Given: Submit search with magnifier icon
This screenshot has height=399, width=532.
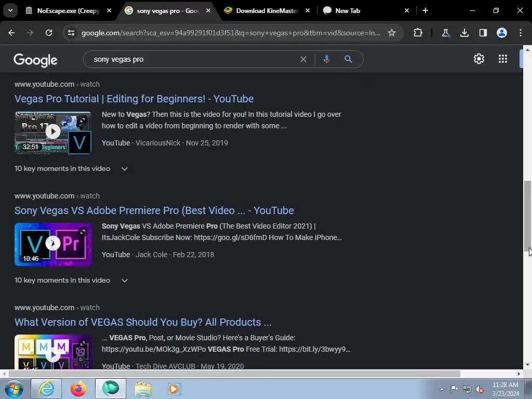Looking at the screenshot, I should [348, 59].
